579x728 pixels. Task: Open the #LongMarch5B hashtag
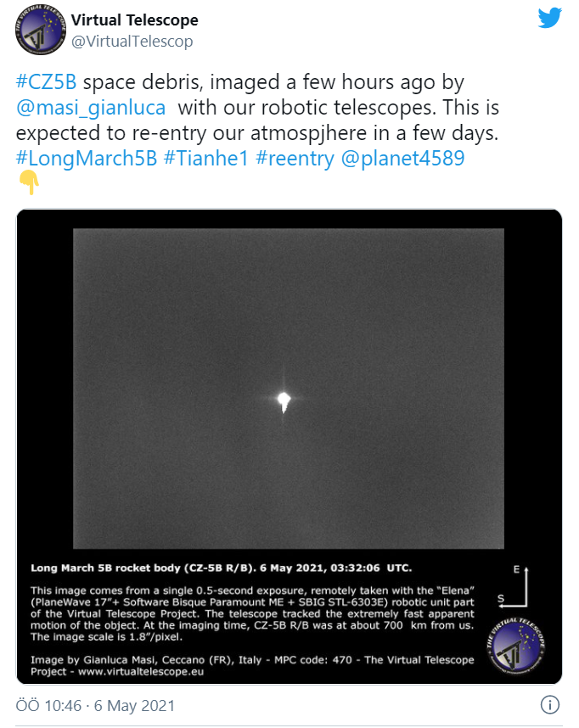coord(87,158)
